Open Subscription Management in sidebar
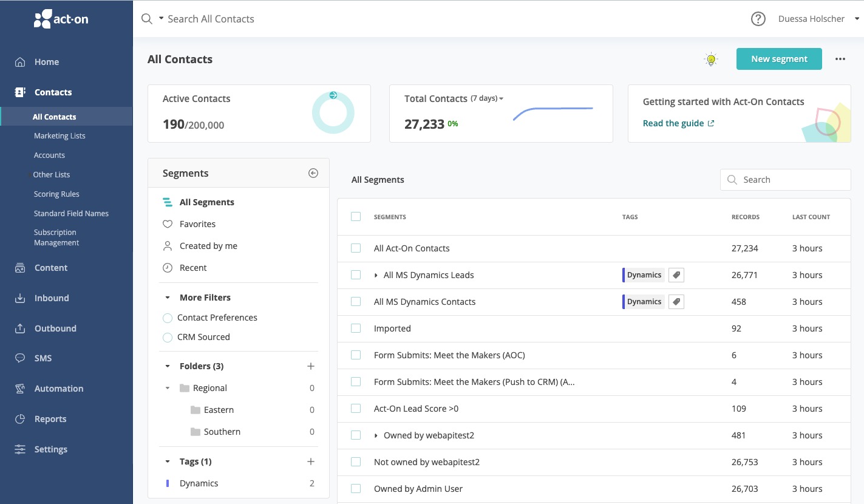Image resolution: width=864 pixels, height=504 pixels. [56, 237]
